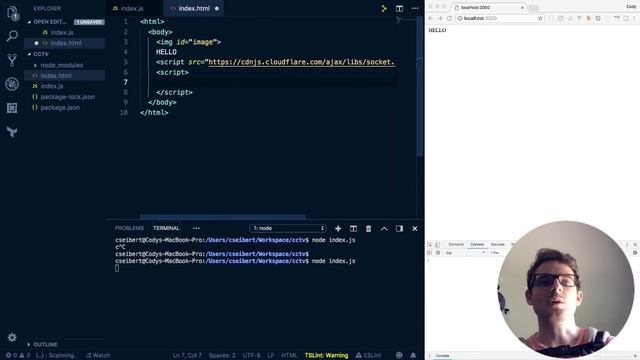This screenshot has width=640, height=360.
Task: Follow the cdnjs.cloudflare.com script link
Action: pyautogui.click(x=302, y=62)
